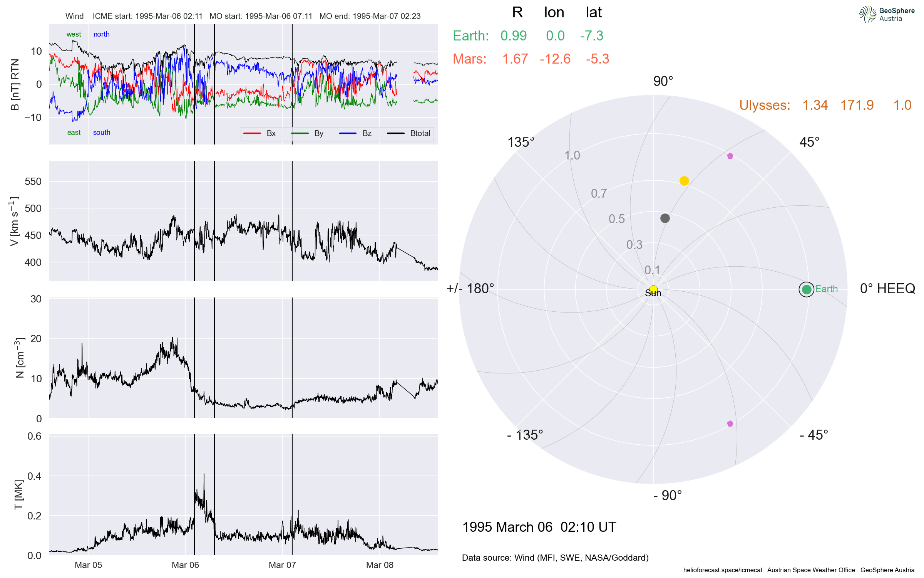Click the 'N [cm⁻³]' axis label
The image size is (924, 578).
pyautogui.click(x=19, y=358)
